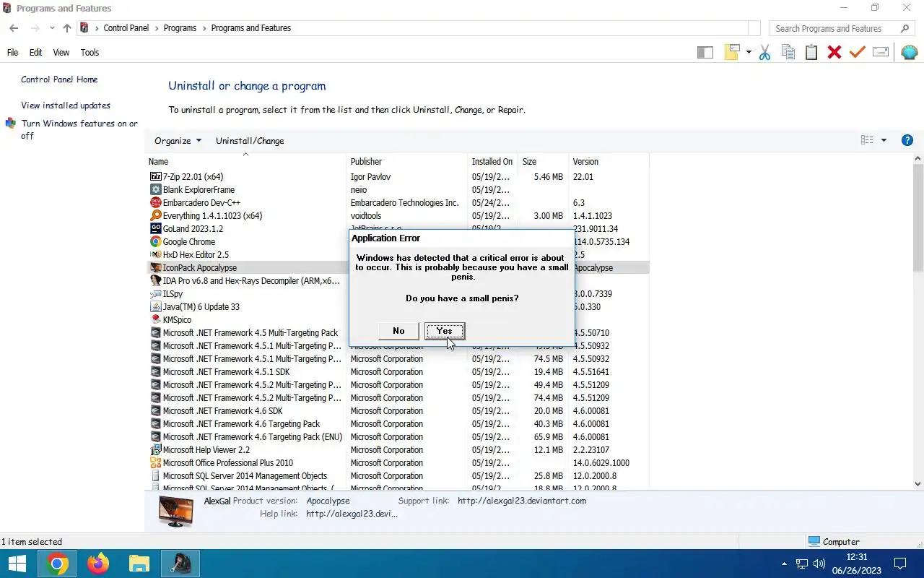Open the notification center icon
This screenshot has height=578, width=924.
pyautogui.click(x=900, y=564)
